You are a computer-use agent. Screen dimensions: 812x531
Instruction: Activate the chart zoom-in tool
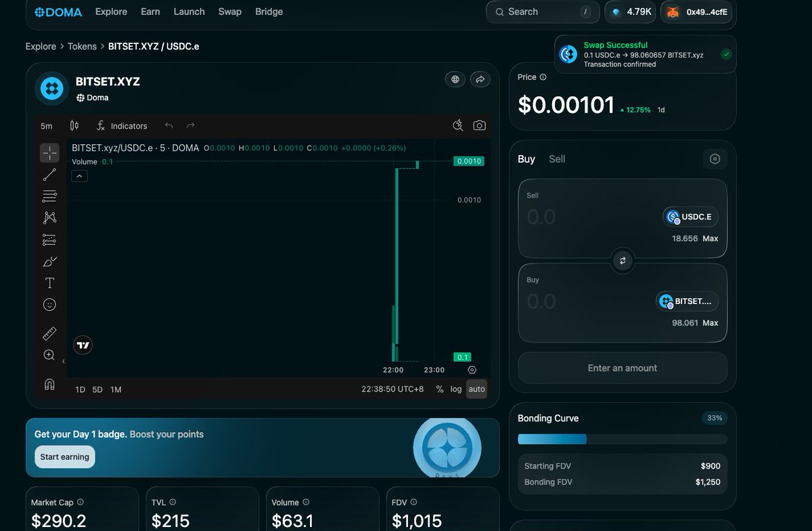click(49, 355)
